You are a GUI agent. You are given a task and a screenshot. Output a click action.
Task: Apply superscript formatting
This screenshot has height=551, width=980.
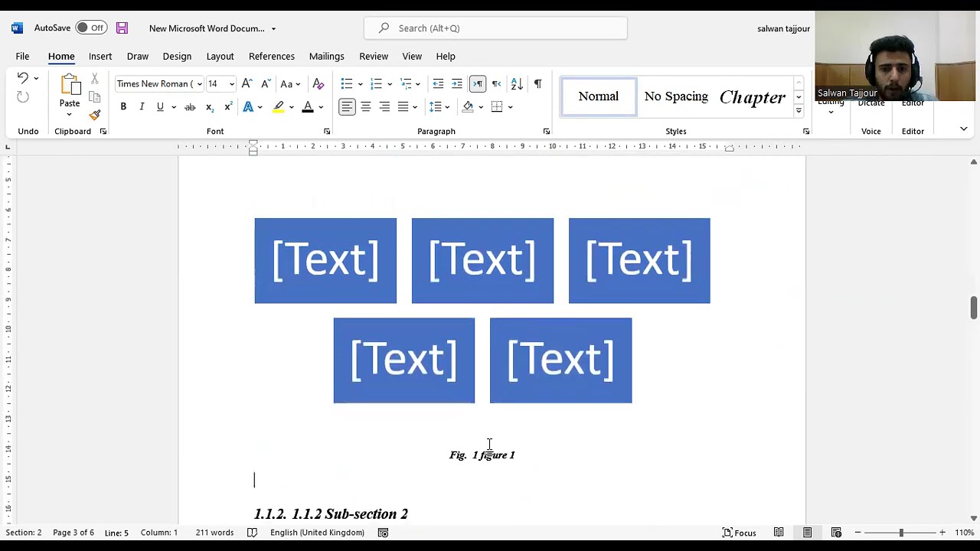click(227, 107)
